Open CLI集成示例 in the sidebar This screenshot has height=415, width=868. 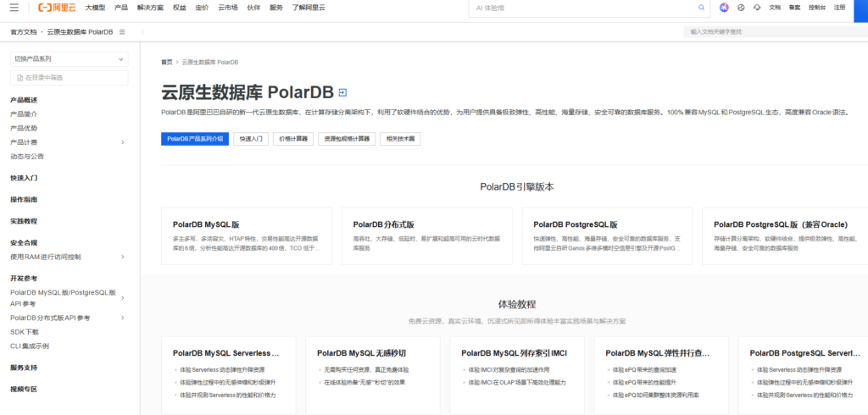coord(30,346)
